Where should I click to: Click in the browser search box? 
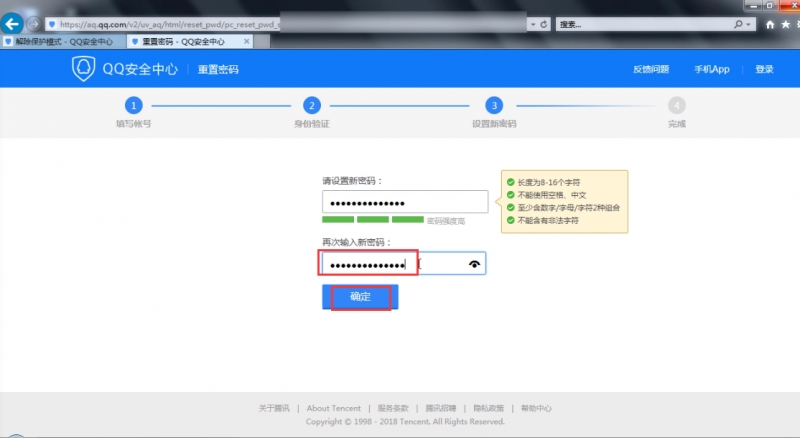pos(644,24)
